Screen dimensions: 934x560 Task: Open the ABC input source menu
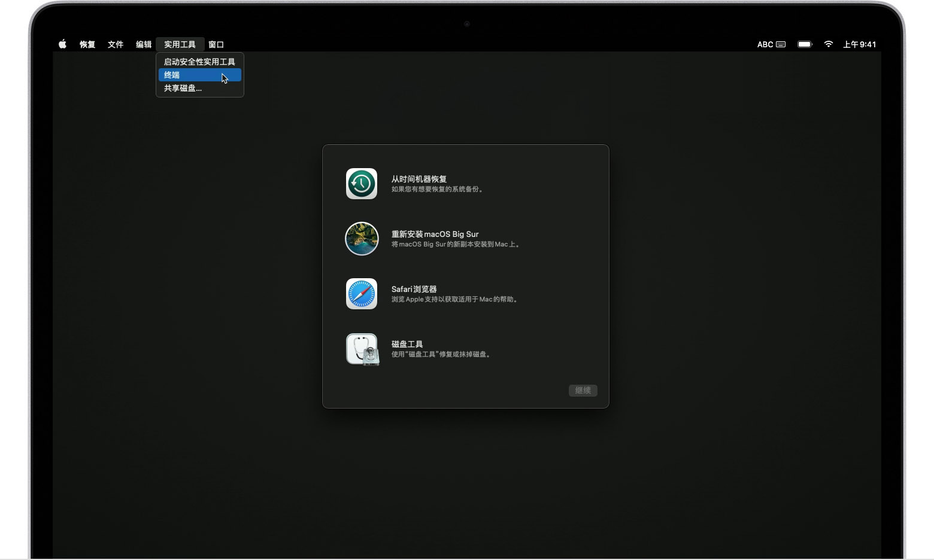771,44
